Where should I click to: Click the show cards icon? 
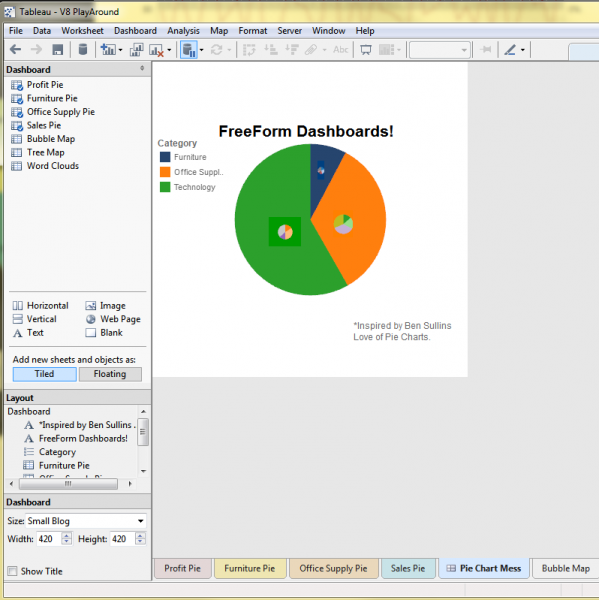click(386, 49)
